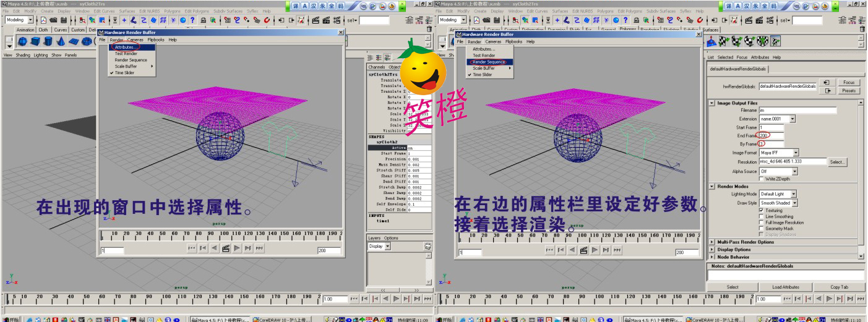Open the Cameras menu in the right Hardware Render Buffer

[x=493, y=41]
